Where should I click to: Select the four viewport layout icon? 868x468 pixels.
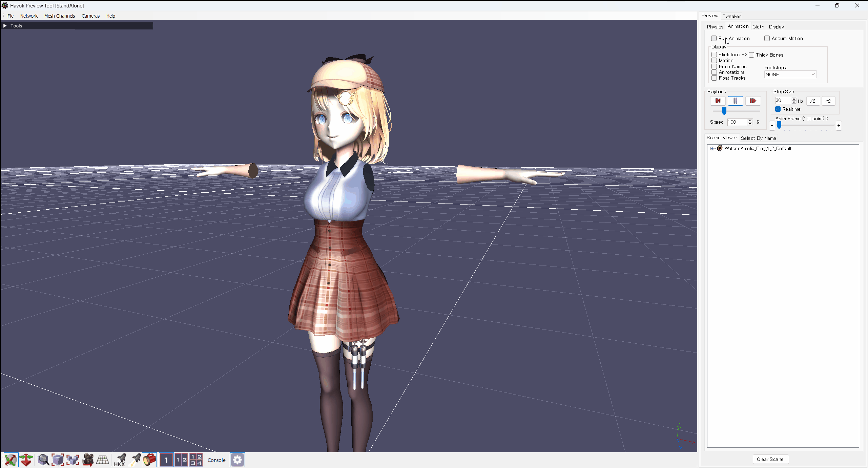tap(196, 460)
